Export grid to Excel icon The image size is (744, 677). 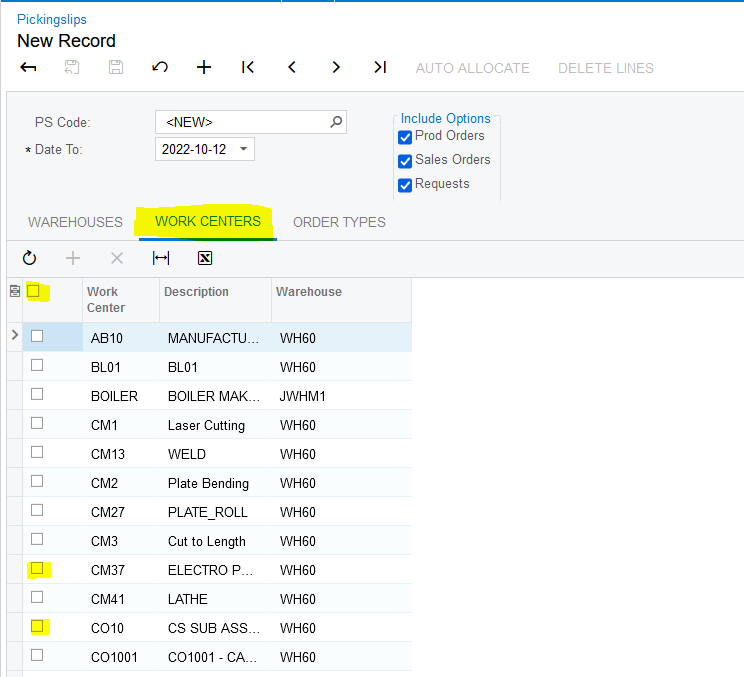205,258
